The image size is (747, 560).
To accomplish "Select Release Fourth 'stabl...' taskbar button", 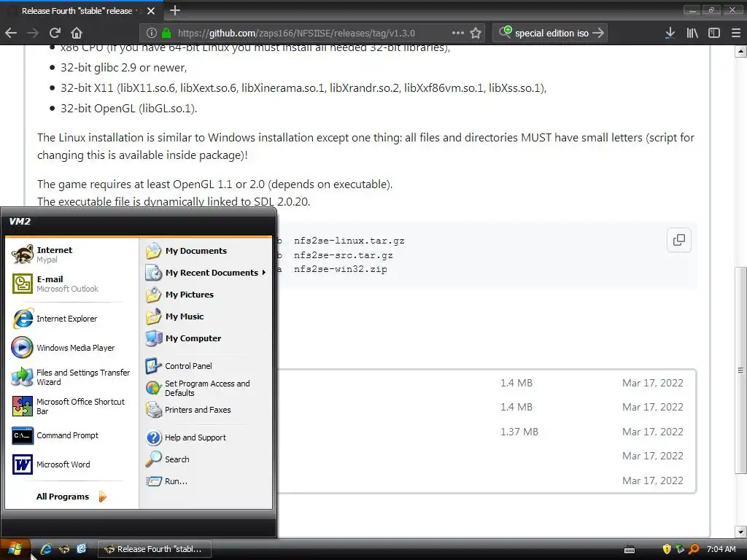I will point(155,549).
